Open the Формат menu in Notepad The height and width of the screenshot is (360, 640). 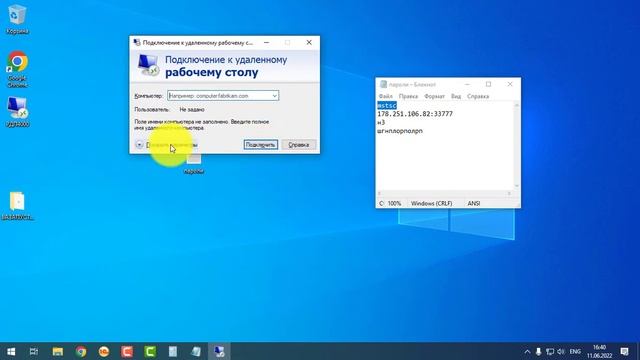[x=434, y=96]
